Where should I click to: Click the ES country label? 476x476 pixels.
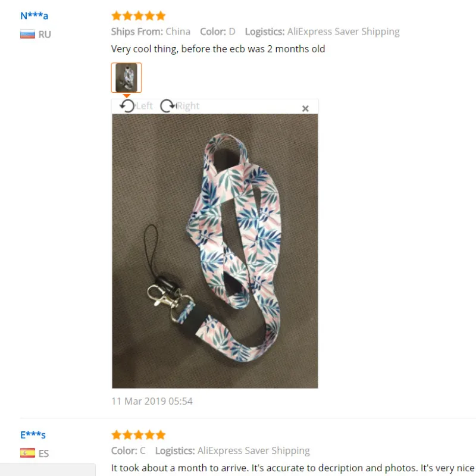pyautogui.click(x=43, y=453)
